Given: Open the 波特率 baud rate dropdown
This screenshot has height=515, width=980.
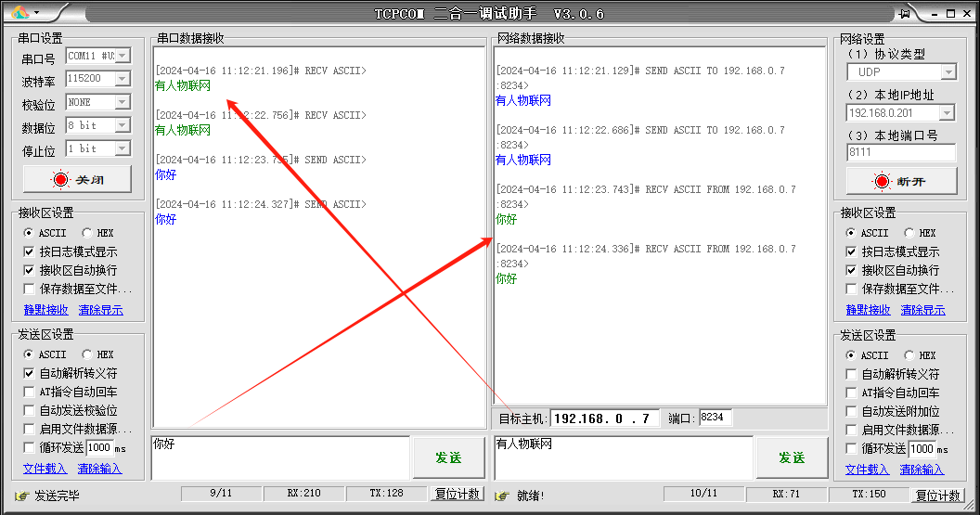Looking at the screenshot, I should pyautogui.click(x=122, y=80).
